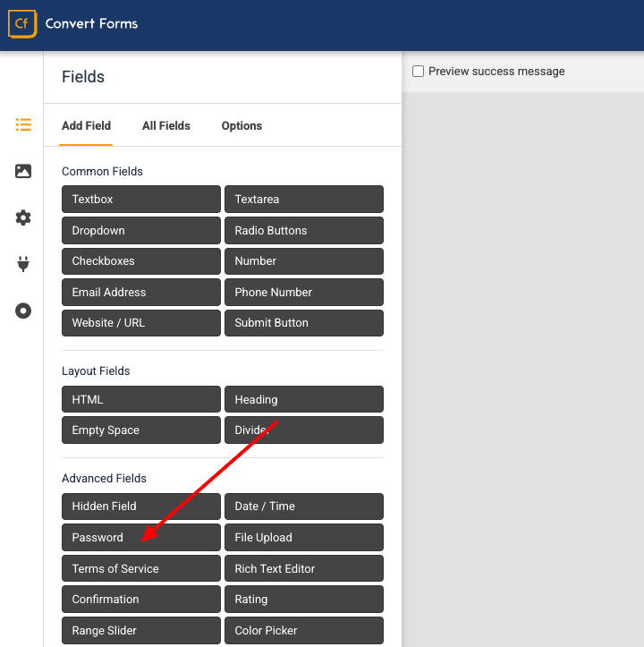
Task: Insert a Checkboxes field
Action: [140, 261]
